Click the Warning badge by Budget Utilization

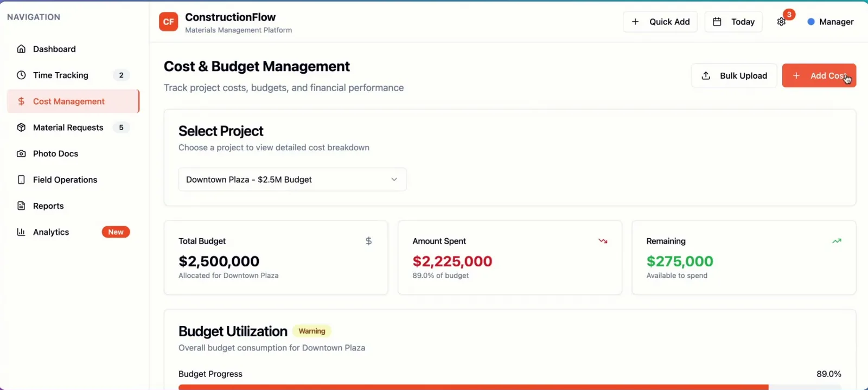312,331
